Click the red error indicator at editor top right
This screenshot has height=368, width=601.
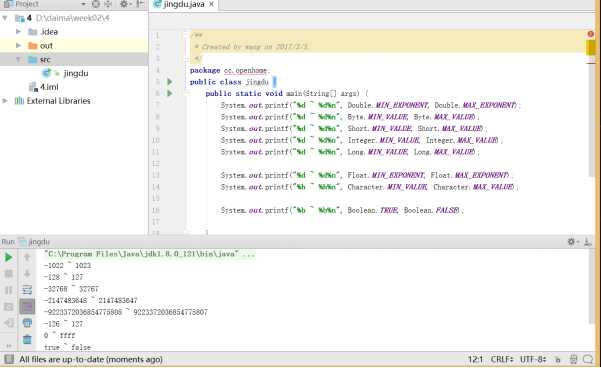pos(591,34)
